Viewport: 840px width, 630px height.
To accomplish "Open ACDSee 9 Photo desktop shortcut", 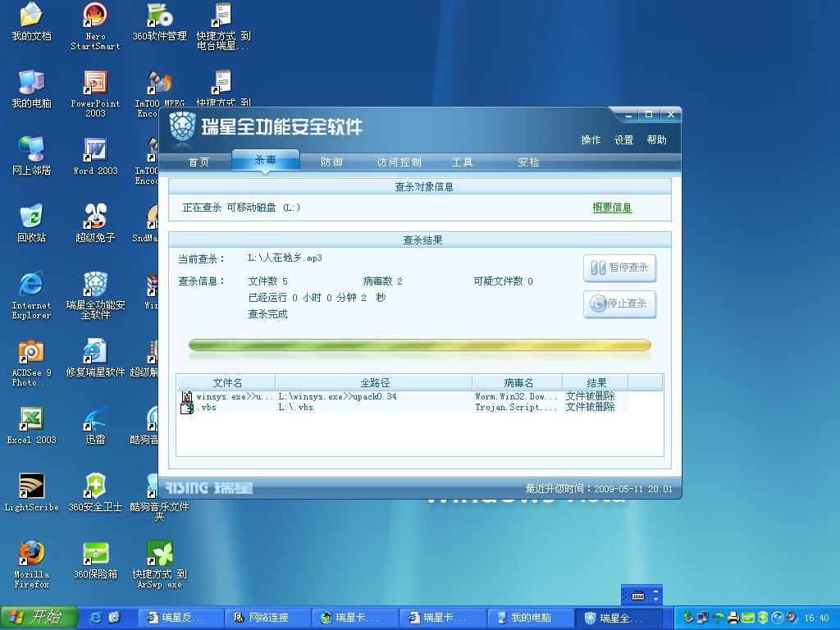I will click(x=31, y=363).
